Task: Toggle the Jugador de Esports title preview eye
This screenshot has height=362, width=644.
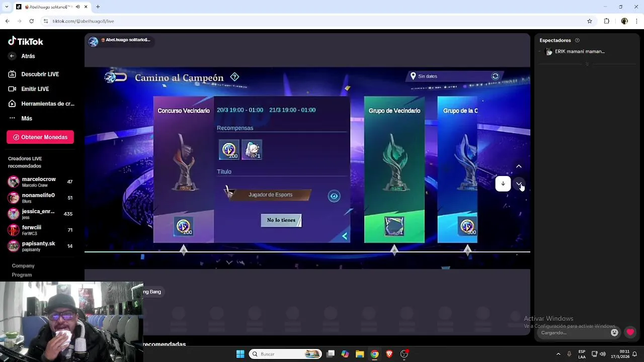Action: 334,196
